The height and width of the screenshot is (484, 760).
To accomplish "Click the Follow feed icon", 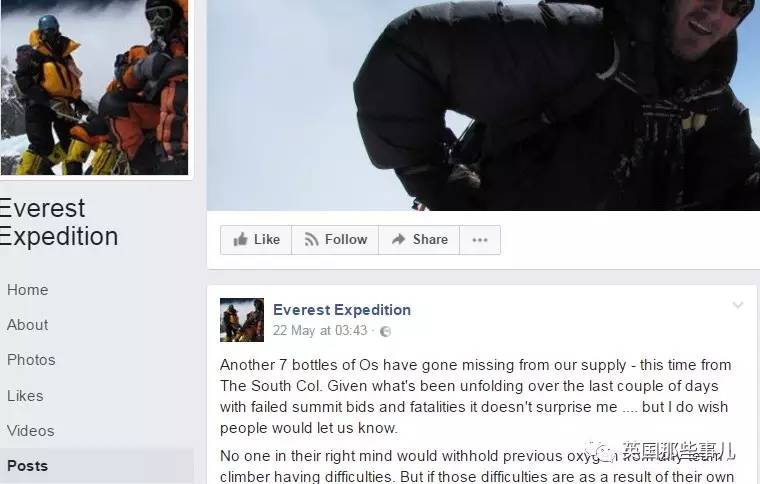I will (311, 239).
